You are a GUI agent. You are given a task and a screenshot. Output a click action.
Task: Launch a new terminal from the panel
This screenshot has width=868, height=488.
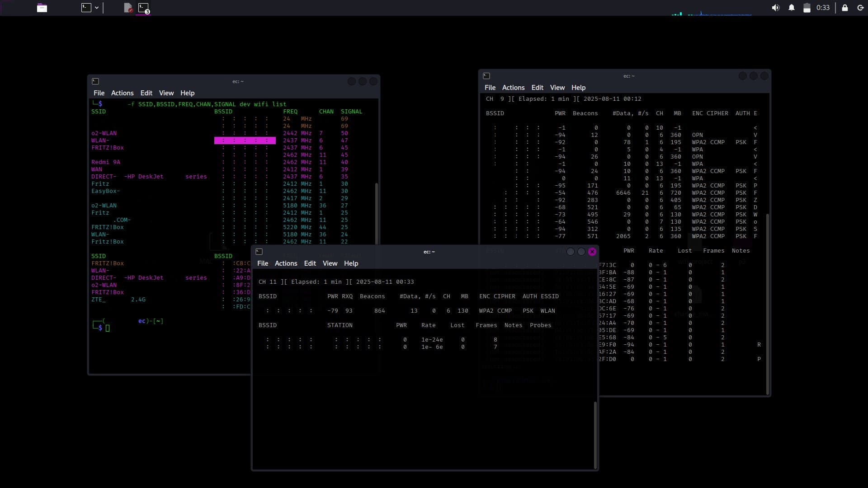pos(86,8)
